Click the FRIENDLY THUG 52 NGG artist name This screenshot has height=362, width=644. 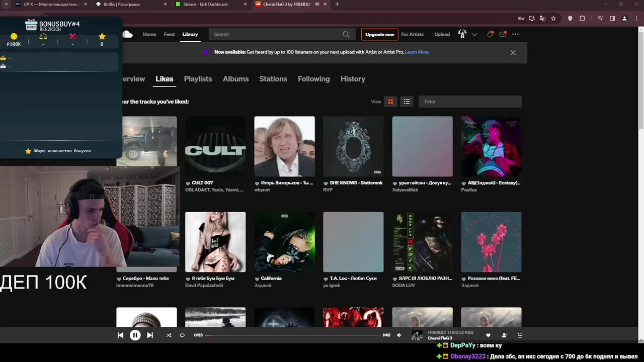point(450,332)
